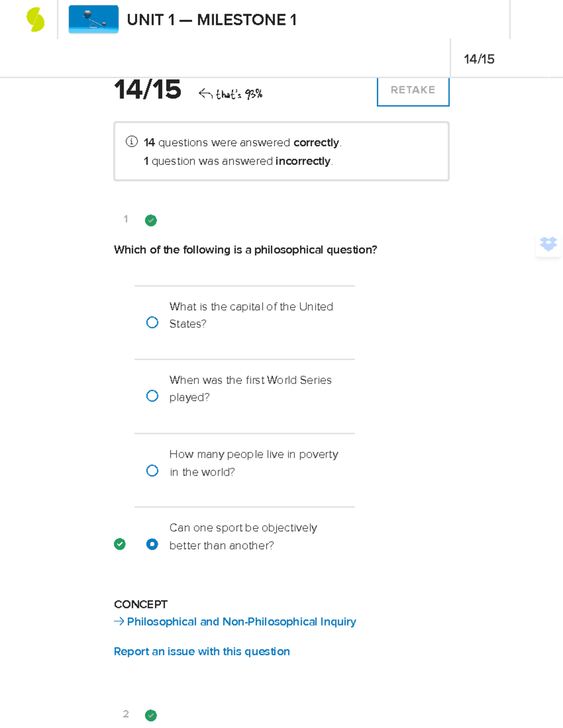The height and width of the screenshot is (728, 563).
Task: Click the info icon in the results summary box
Action: click(131, 142)
